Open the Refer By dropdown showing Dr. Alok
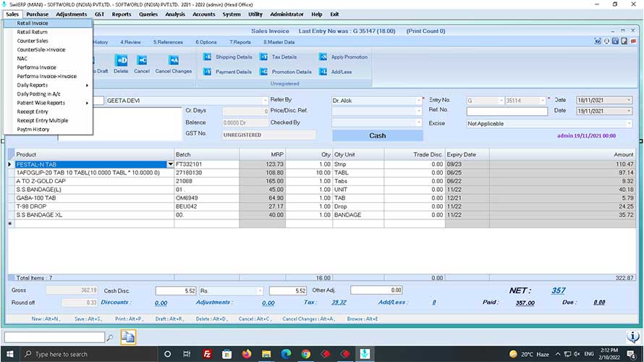 tap(418, 101)
